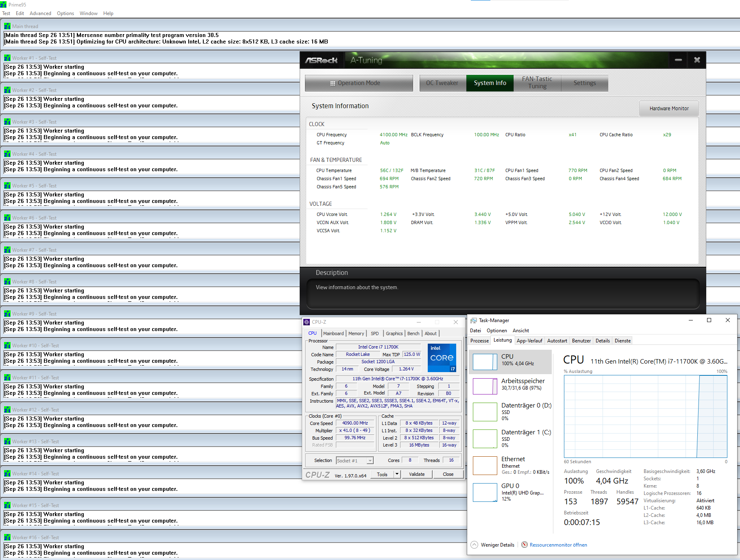Viewport: 740px width, 560px height.
Task: Click the Hardware Monitor button
Action: pos(669,109)
